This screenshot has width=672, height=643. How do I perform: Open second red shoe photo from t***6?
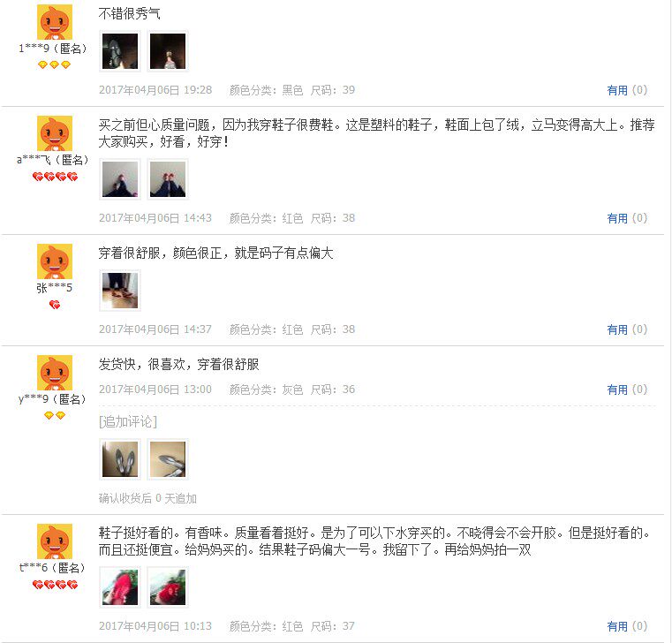click(168, 587)
